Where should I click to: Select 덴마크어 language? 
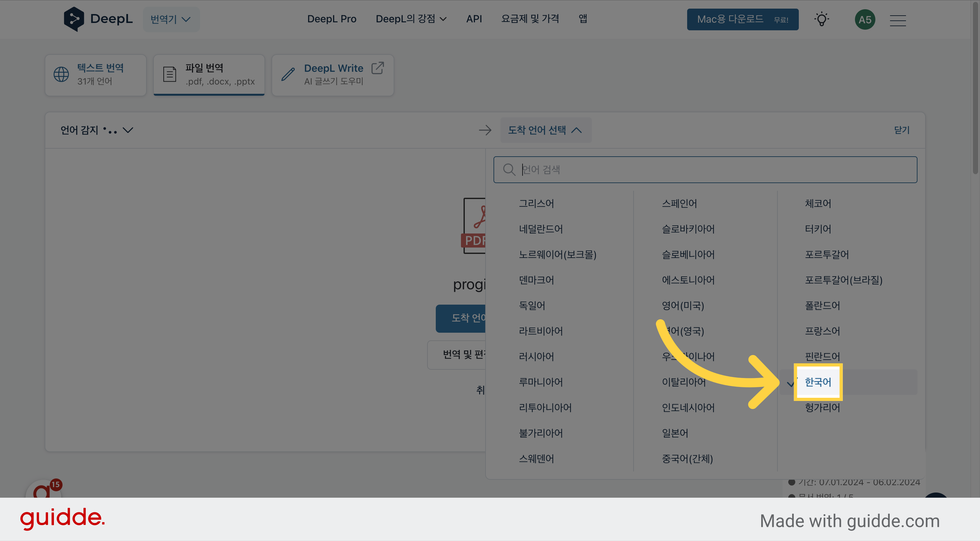[x=536, y=280]
